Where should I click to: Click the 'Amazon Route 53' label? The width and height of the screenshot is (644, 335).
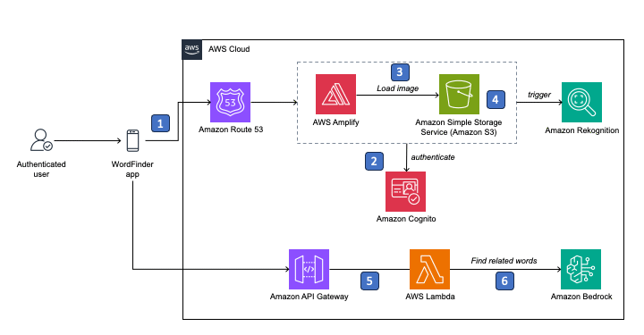(x=231, y=130)
